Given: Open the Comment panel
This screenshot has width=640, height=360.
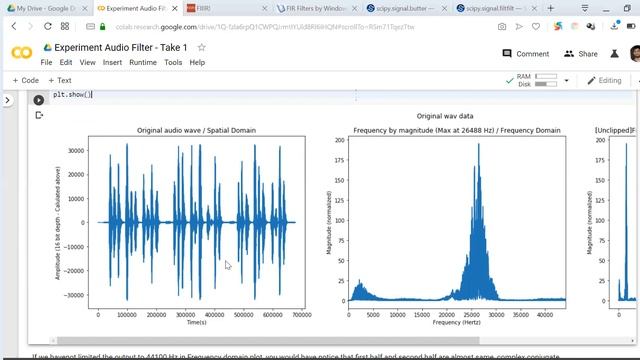Looking at the screenshot, I should 526,54.
